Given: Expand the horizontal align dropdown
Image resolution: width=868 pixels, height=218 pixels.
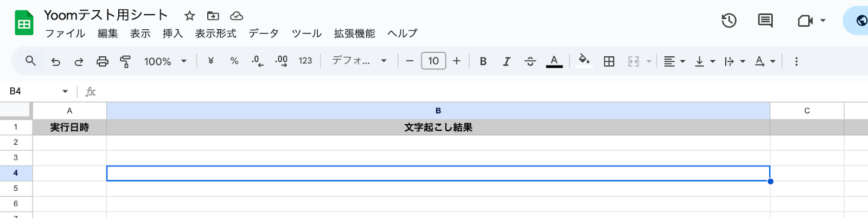Looking at the screenshot, I should [x=674, y=61].
